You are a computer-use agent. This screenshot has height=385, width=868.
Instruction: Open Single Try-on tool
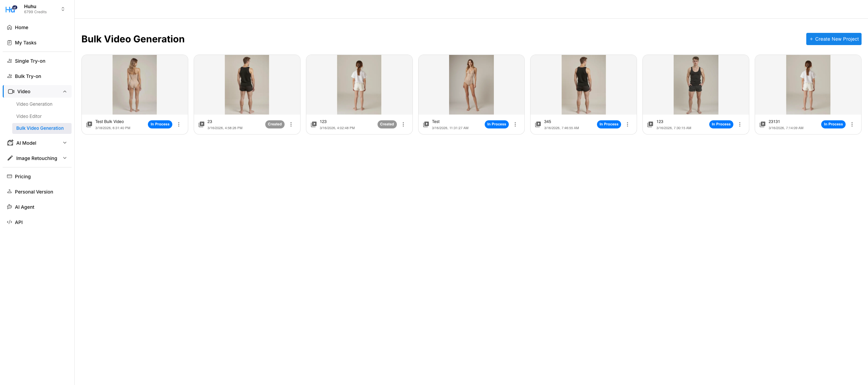(37, 61)
